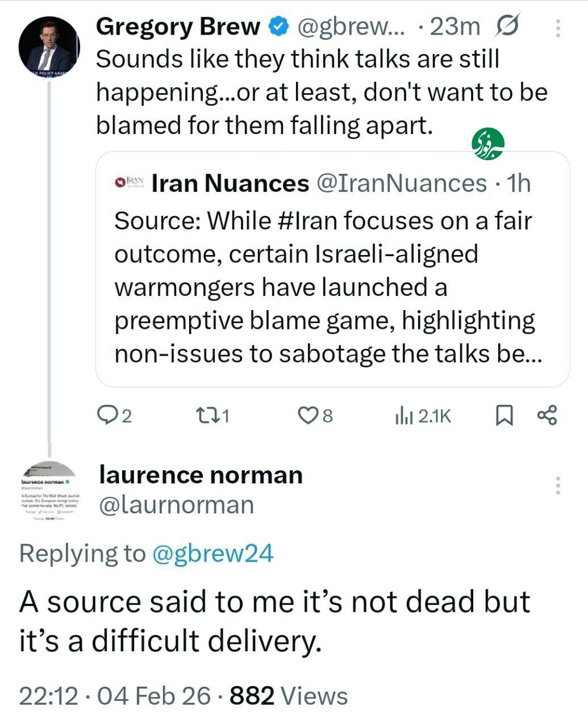Click the Iran Nuances account logo
Viewport: 588px width, 727px height.
130,183
